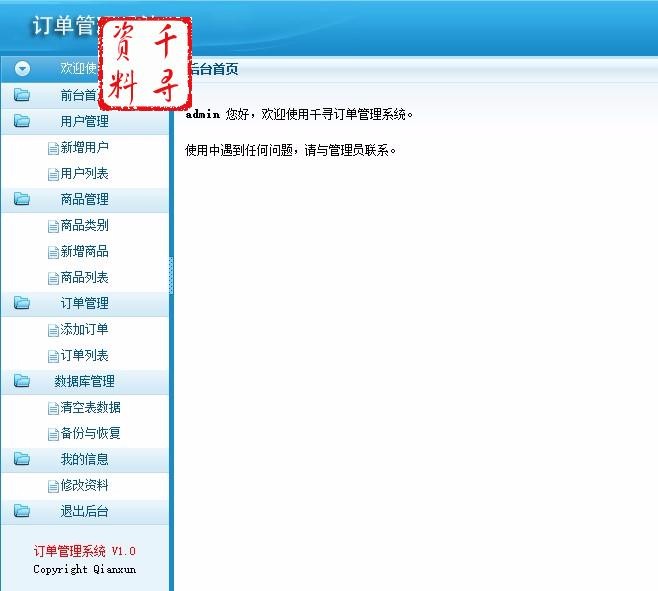The height and width of the screenshot is (591, 658).
Task: Click the page icon next to 新增商品
Action: coord(53,253)
